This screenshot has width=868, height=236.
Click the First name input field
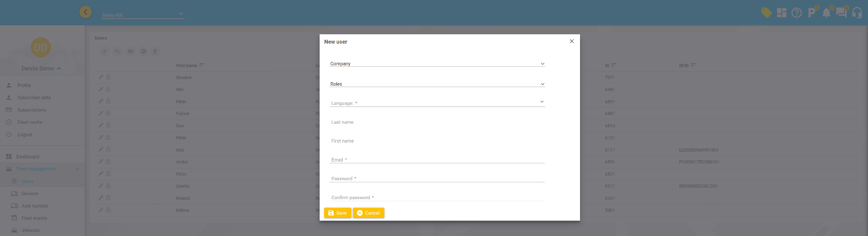click(437, 141)
